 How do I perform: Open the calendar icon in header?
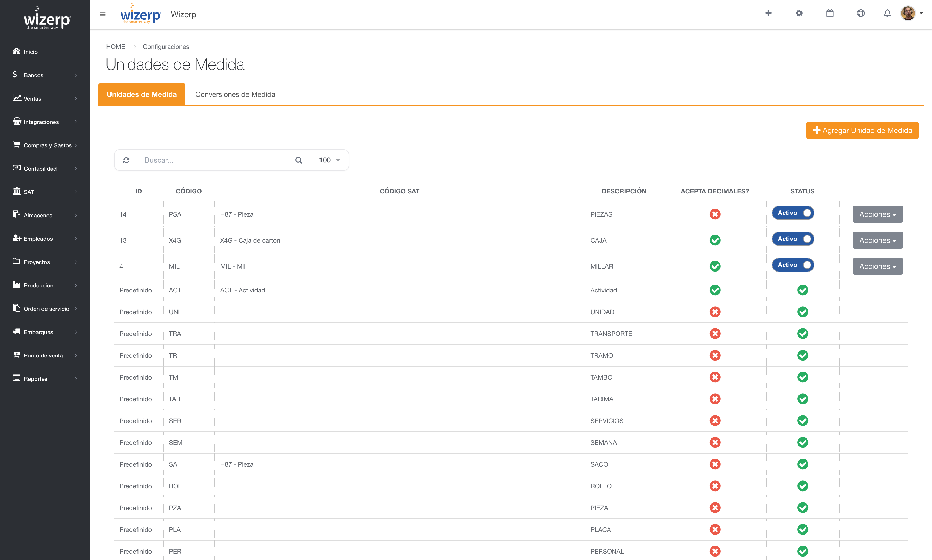pyautogui.click(x=830, y=13)
